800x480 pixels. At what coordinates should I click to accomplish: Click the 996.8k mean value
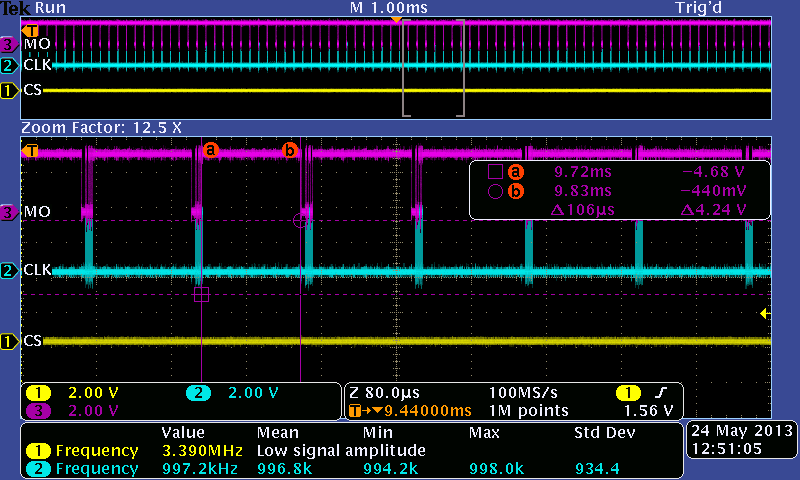285,469
